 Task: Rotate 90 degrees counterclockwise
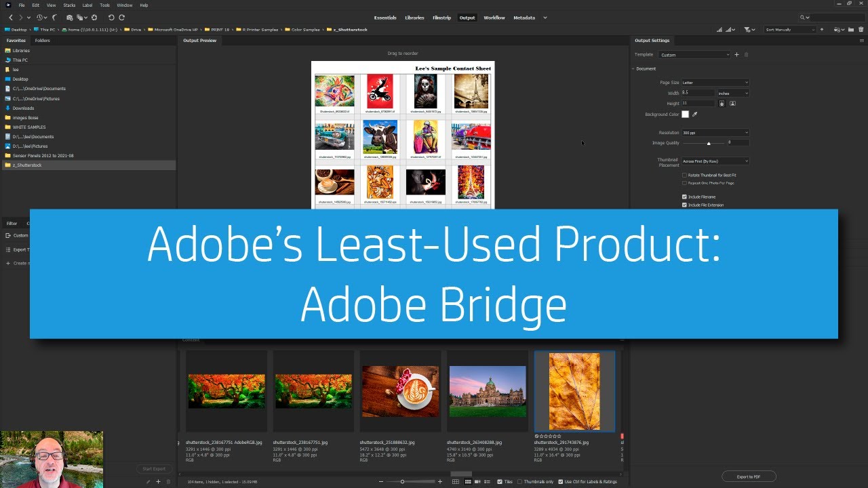[x=111, y=18]
